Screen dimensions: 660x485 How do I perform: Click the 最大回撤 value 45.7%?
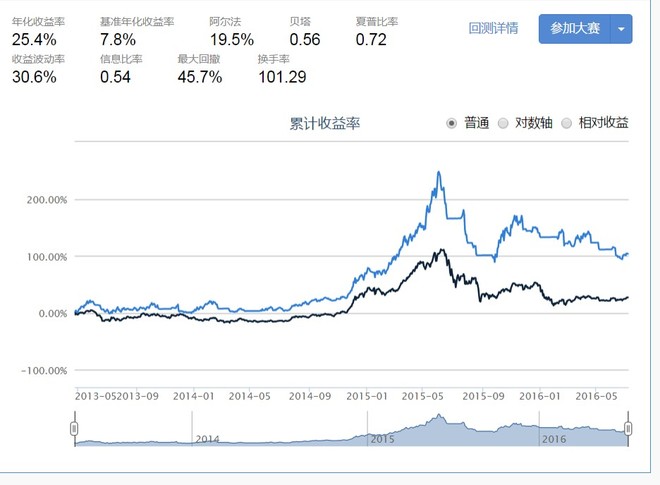point(200,77)
